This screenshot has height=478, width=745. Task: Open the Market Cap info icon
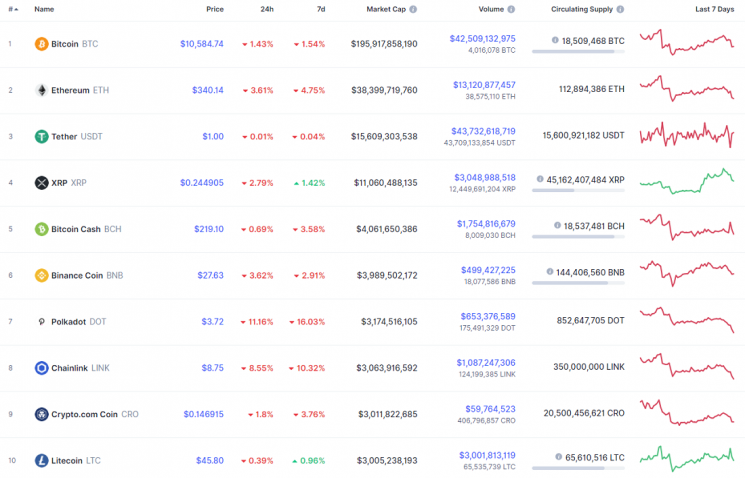coord(413,9)
